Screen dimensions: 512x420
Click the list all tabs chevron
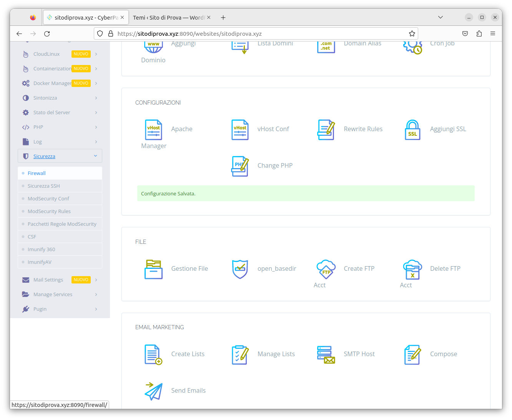(x=441, y=17)
